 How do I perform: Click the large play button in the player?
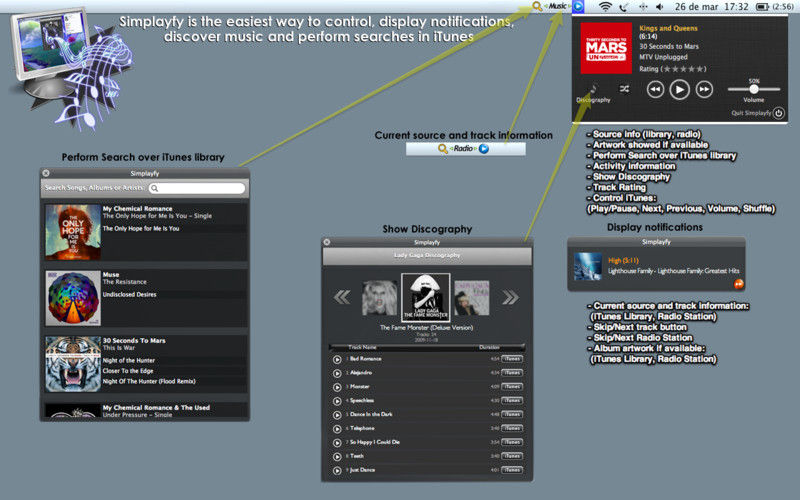679,90
